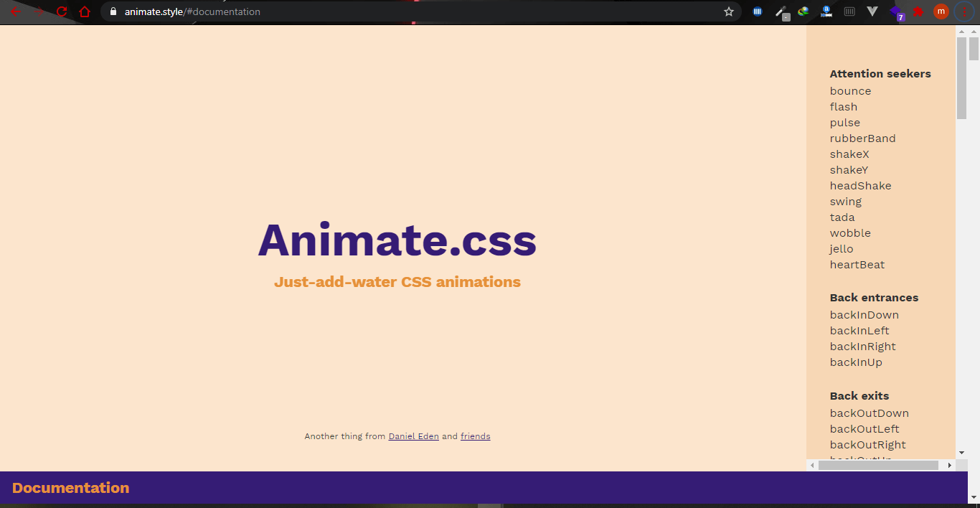Select the shakeX animation
The image size is (980, 508).
(x=849, y=154)
